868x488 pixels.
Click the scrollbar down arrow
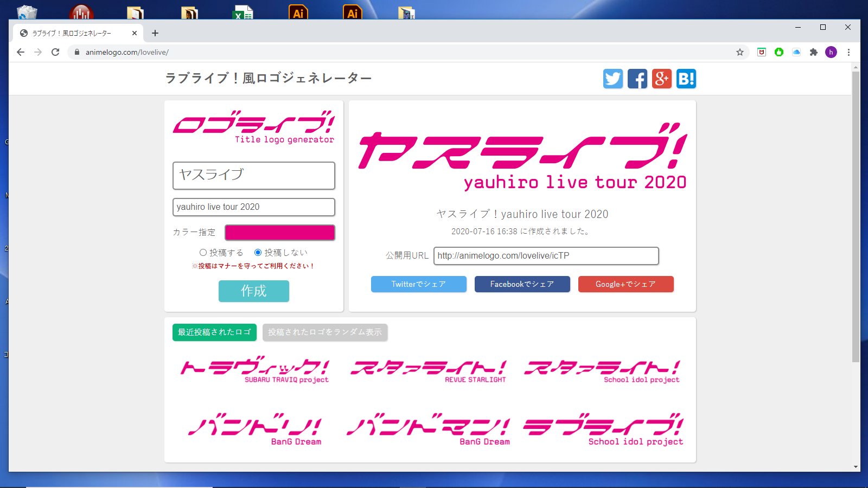856,467
